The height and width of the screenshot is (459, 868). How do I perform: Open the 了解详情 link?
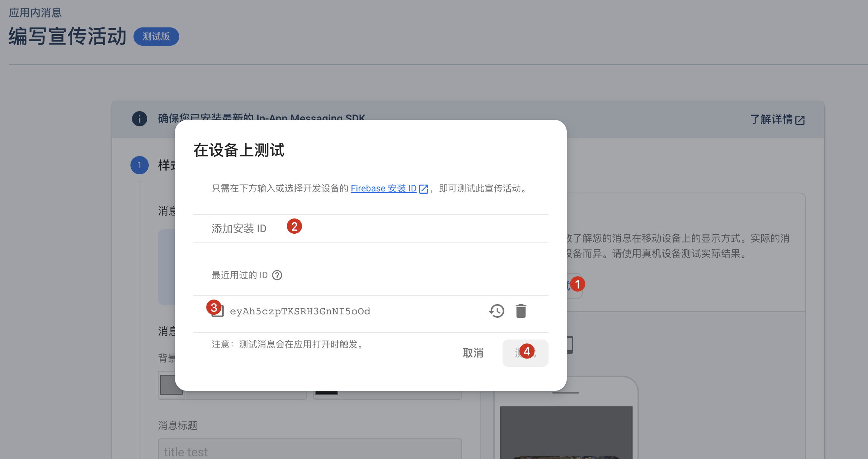point(771,120)
